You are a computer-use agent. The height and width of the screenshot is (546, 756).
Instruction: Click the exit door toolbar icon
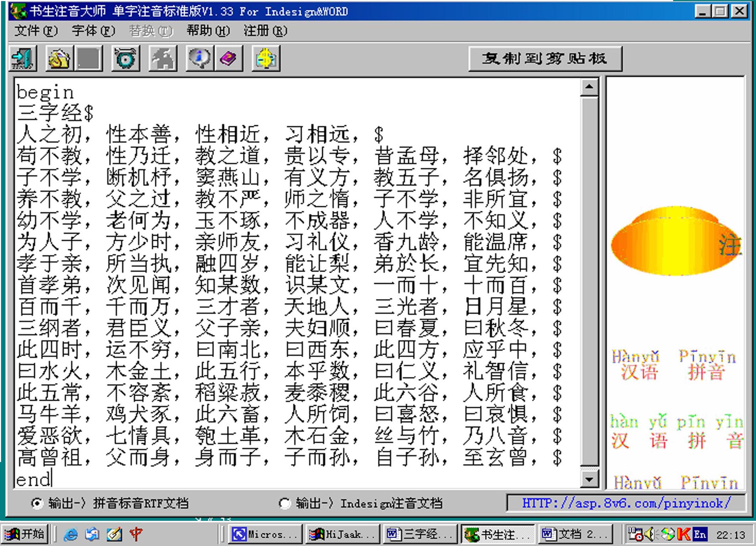[23, 58]
